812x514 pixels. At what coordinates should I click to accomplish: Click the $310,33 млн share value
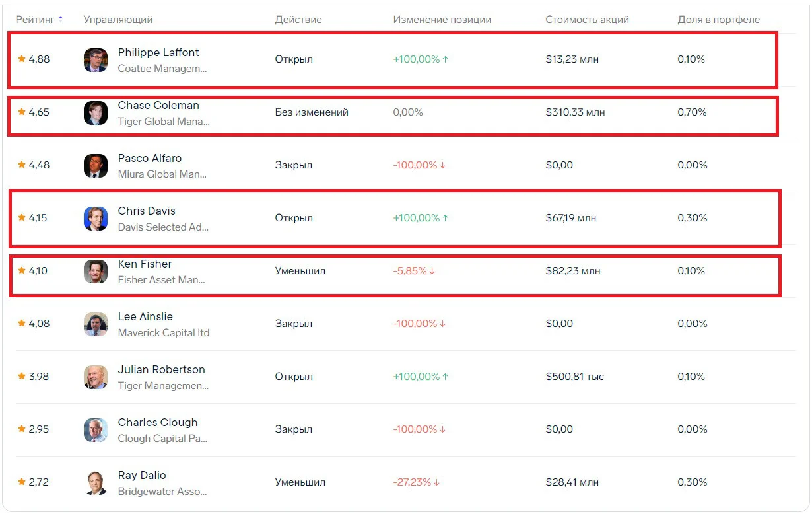(x=576, y=112)
